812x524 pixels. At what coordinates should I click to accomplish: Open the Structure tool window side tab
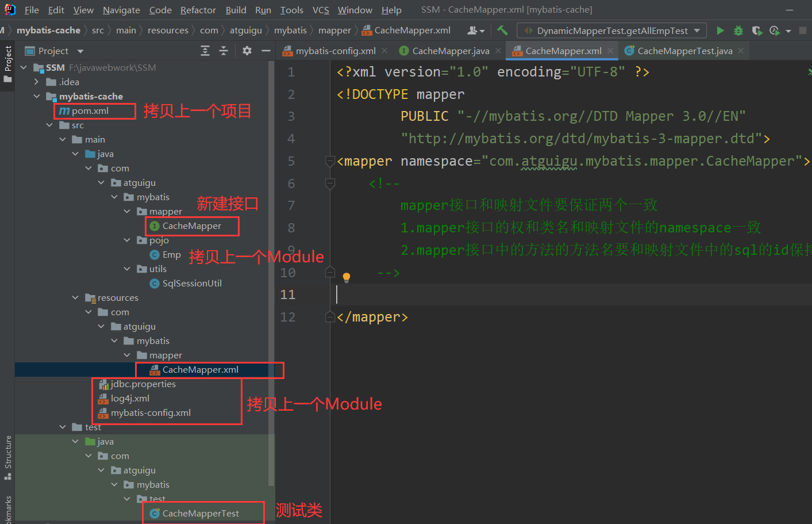7,458
